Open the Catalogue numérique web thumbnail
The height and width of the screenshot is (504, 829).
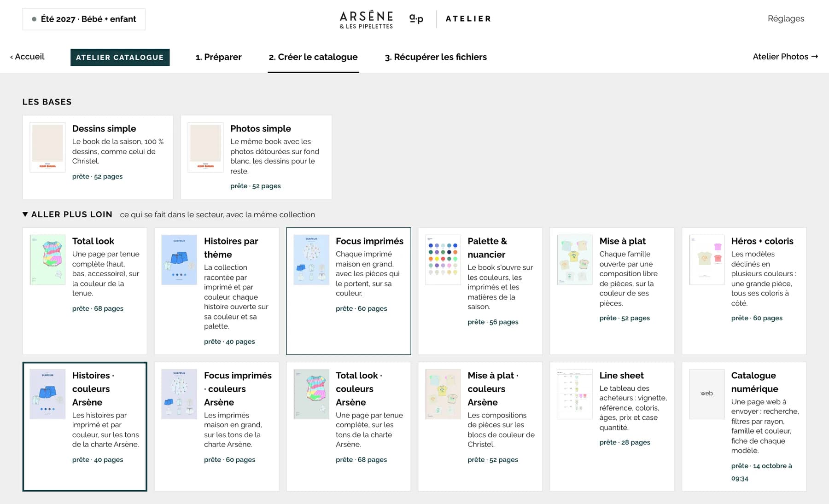tap(707, 394)
